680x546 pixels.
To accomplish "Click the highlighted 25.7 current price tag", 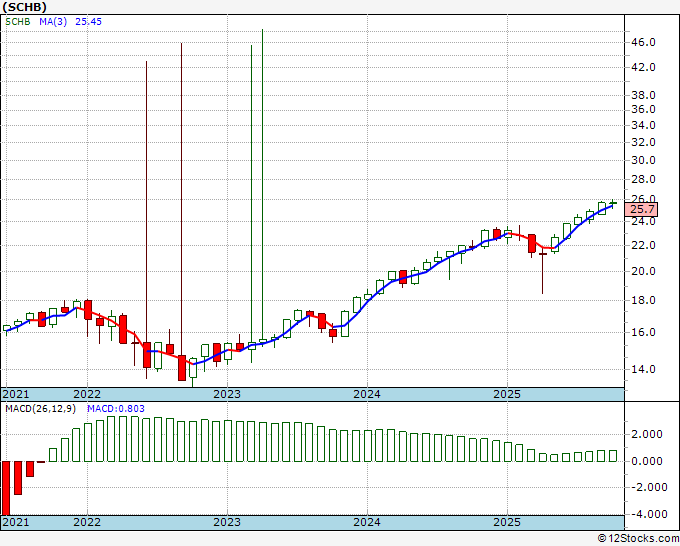I will click(642, 209).
